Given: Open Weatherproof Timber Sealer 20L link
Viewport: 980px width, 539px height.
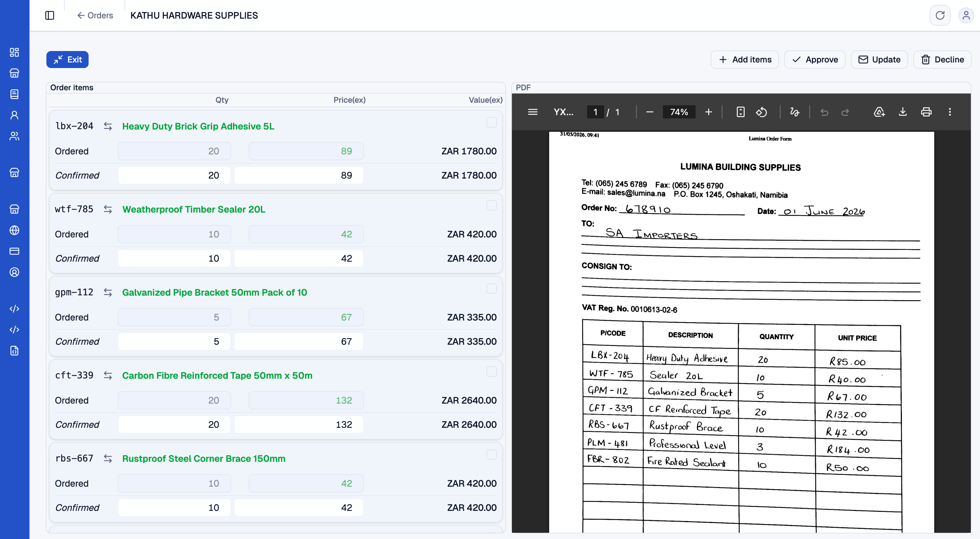Looking at the screenshot, I should 194,209.
